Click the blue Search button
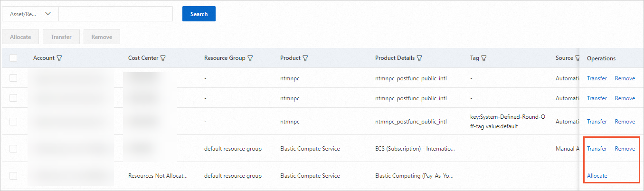Screen dimensions: 644x191 coord(199,14)
